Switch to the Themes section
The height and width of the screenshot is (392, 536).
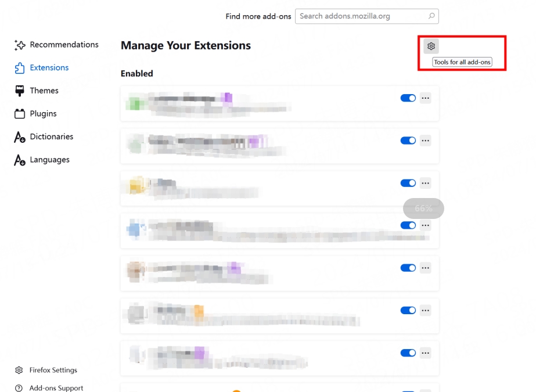coord(44,91)
